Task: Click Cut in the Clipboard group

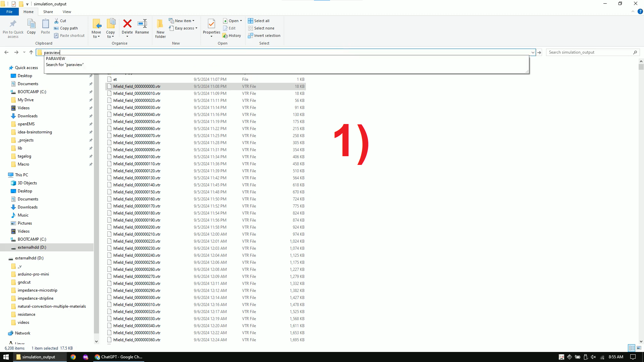Action: coord(60,21)
